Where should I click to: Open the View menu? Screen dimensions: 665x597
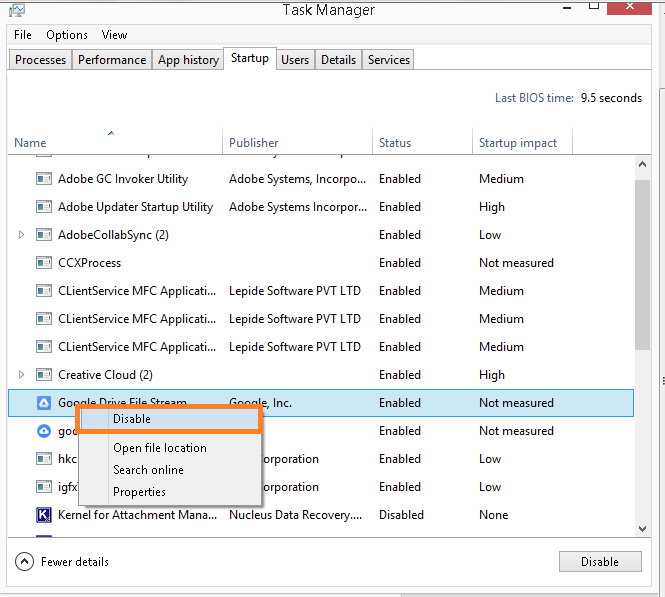point(114,35)
